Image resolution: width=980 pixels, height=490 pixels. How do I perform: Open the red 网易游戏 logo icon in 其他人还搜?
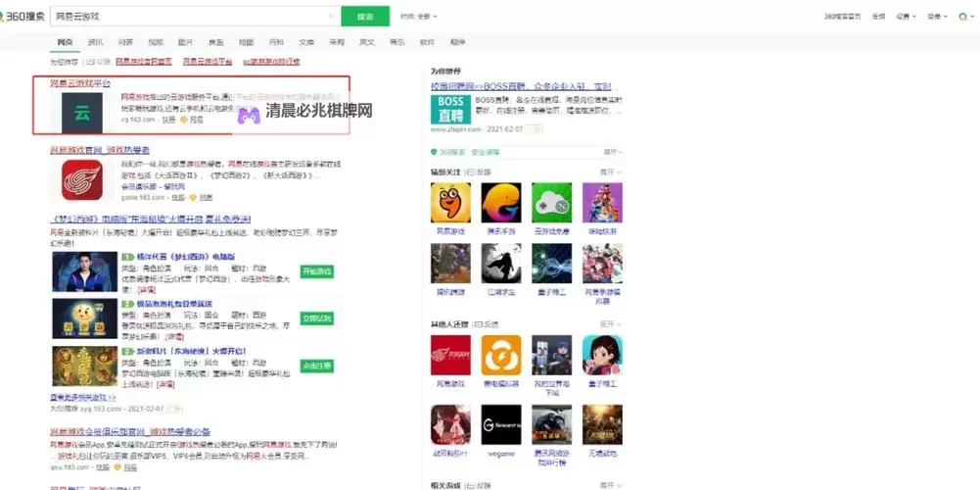(x=450, y=355)
